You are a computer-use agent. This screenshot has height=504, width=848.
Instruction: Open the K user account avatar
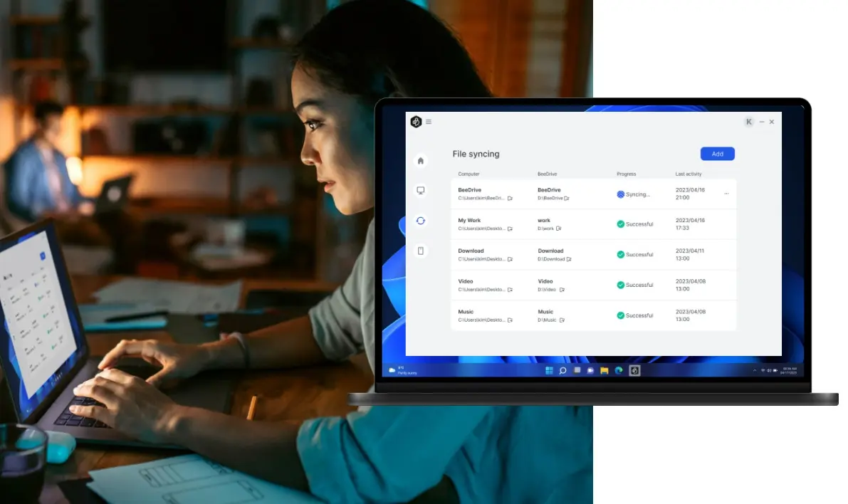point(749,122)
